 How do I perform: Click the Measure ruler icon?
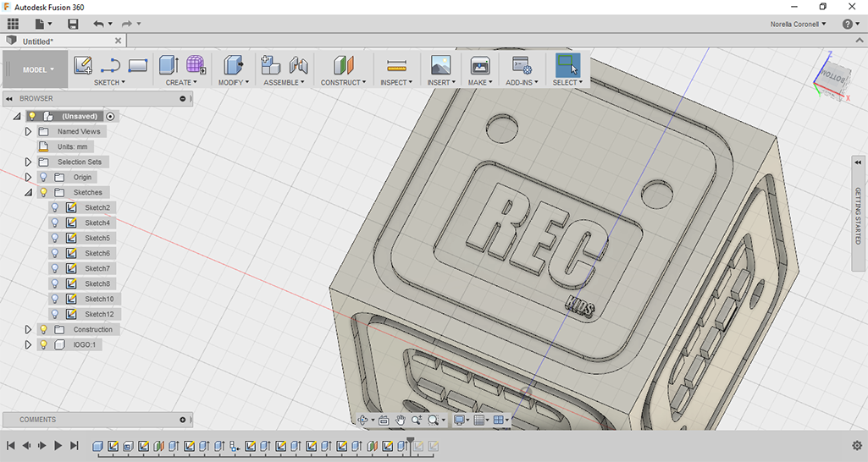tap(396, 66)
